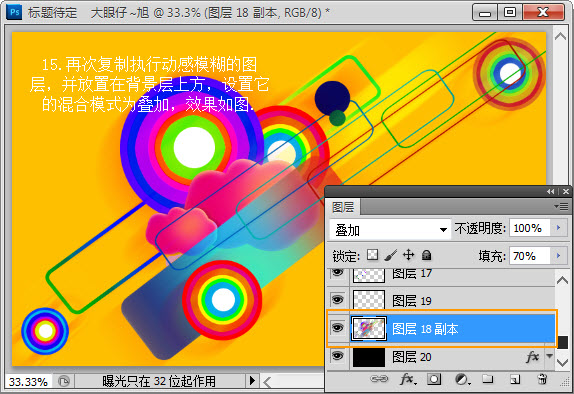Open the 填充 fill slider arrow
Image resolution: width=574 pixels, height=394 pixels.
(558, 255)
